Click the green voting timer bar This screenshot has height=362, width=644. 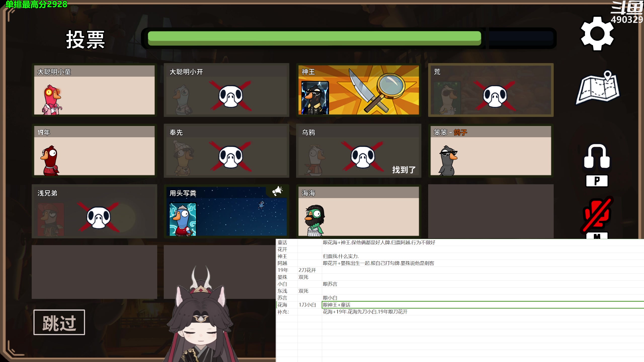(314, 38)
